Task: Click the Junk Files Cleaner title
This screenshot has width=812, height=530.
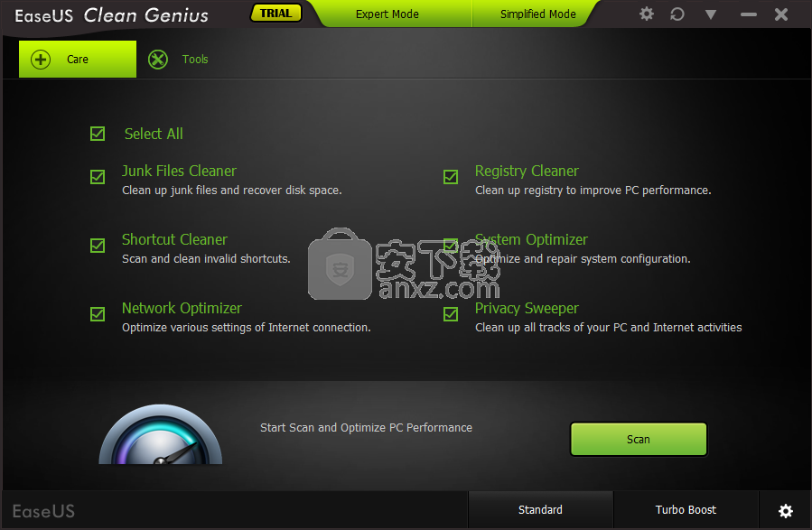Action: click(x=179, y=171)
